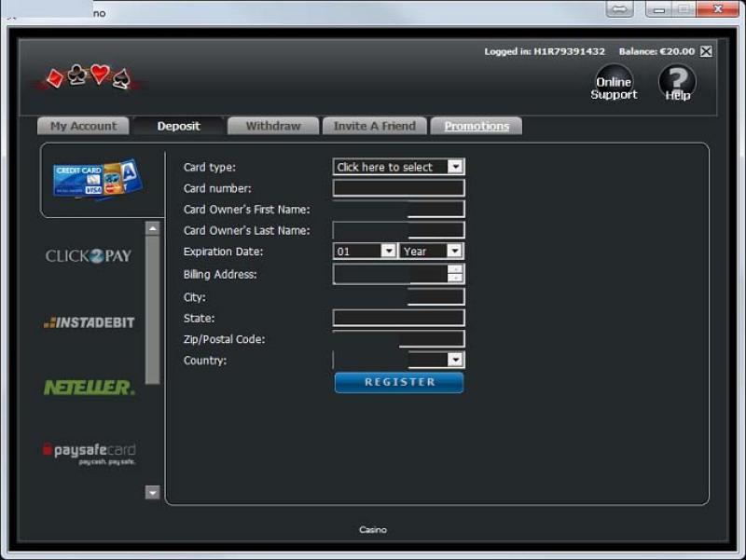
Task: Open the Withdraw tab
Action: click(x=273, y=126)
